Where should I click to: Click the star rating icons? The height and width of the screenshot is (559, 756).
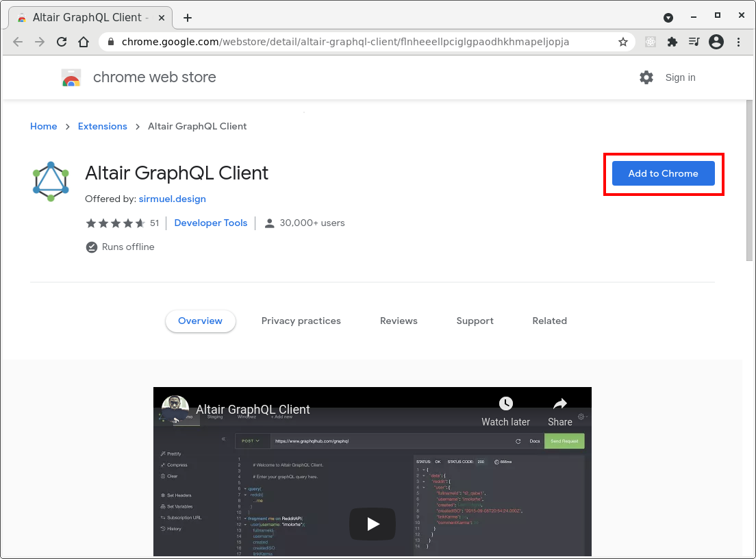click(115, 223)
